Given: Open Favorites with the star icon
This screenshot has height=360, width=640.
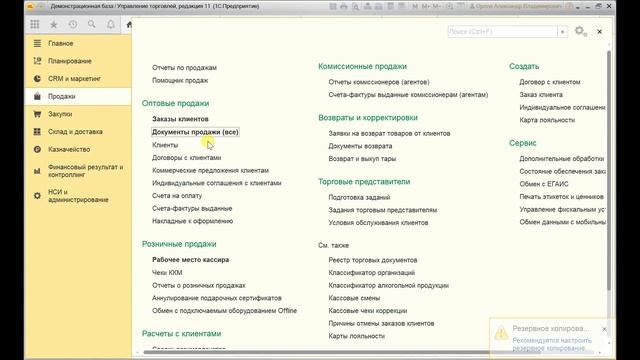Looking at the screenshot, I should point(53,24).
